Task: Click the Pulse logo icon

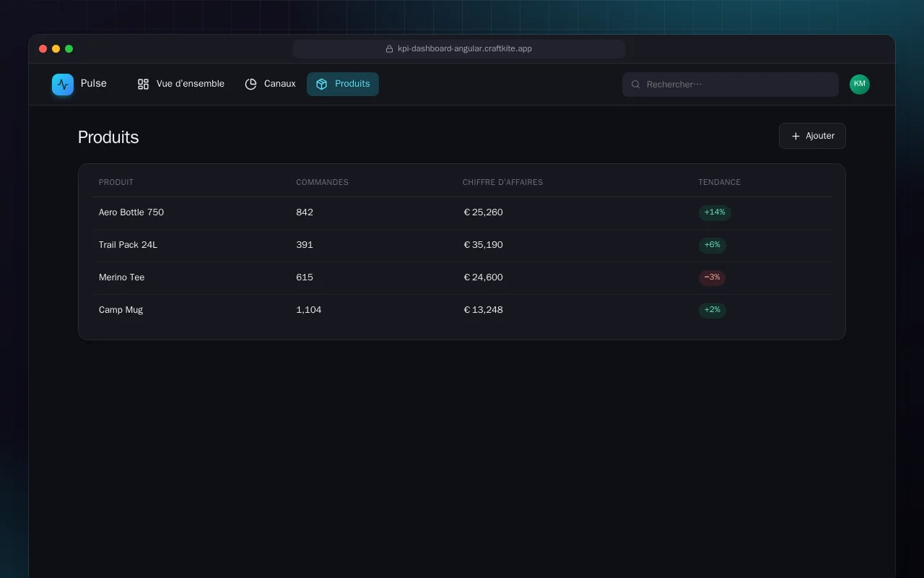Action: tap(63, 85)
